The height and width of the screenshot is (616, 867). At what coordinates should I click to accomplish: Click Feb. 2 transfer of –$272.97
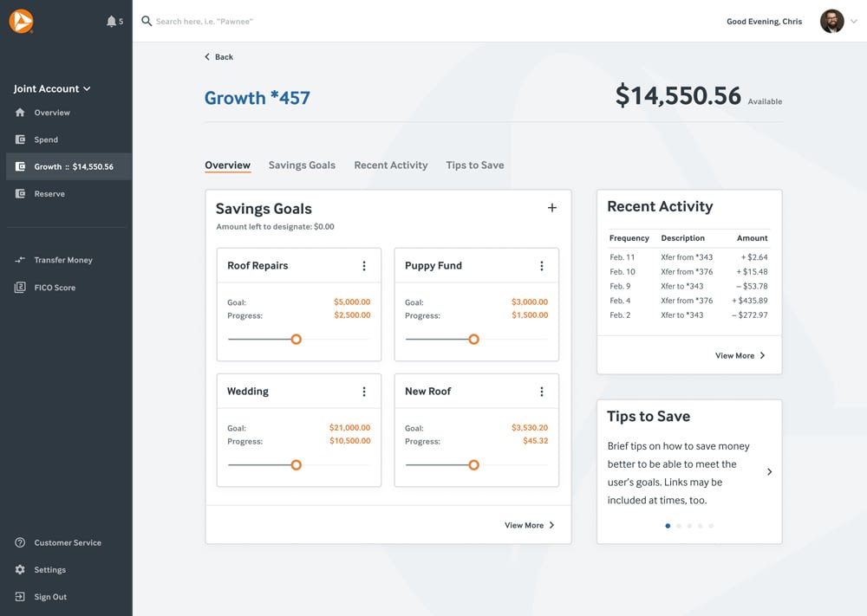coord(688,314)
